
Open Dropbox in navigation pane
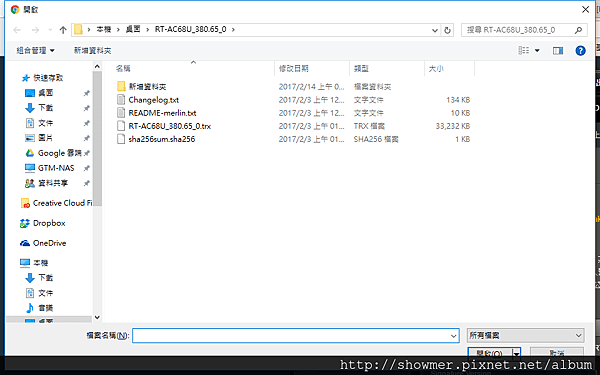[x=49, y=223]
